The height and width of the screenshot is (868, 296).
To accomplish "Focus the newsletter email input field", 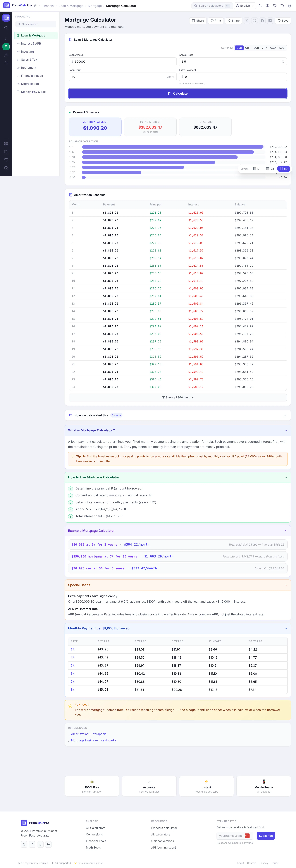I will pyautogui.click(x=235, y=836).
